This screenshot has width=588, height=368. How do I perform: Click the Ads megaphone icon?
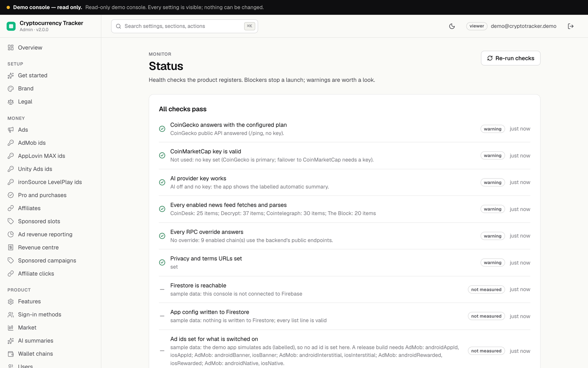pyautogui.click(x=11, y=130)
